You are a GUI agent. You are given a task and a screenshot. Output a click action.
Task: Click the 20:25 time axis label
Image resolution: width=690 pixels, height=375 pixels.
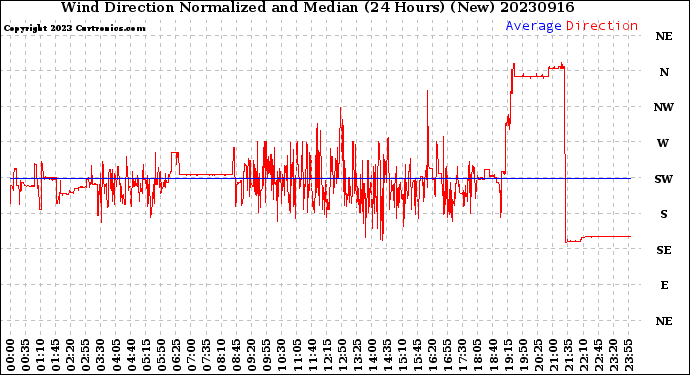538,355
